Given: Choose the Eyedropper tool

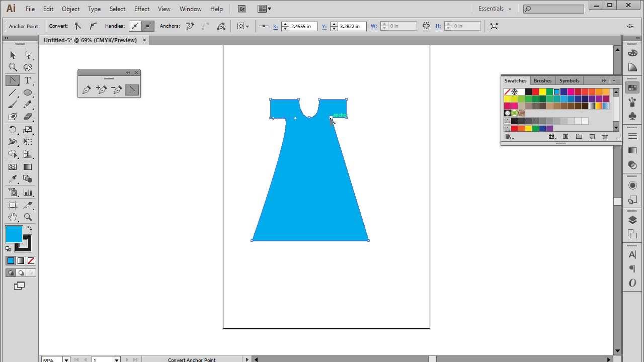Looking at the screenshot, I should 13,179.
